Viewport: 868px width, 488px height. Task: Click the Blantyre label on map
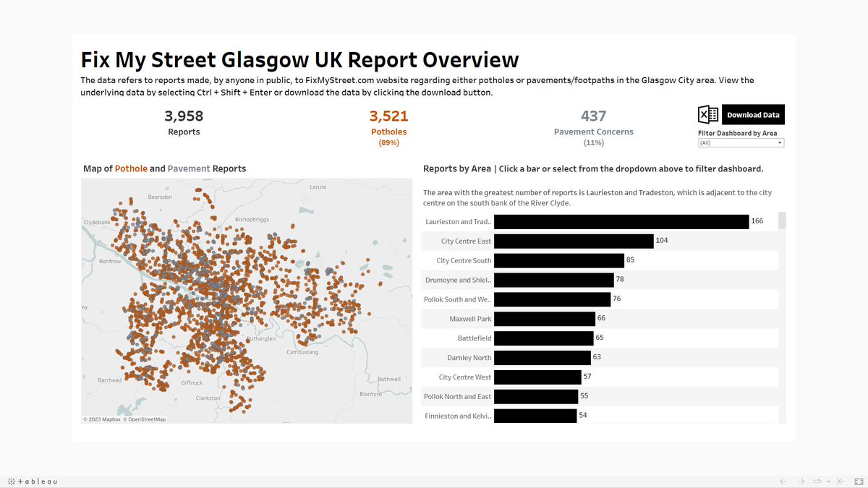pyautogui.click(x=371, y=394)
